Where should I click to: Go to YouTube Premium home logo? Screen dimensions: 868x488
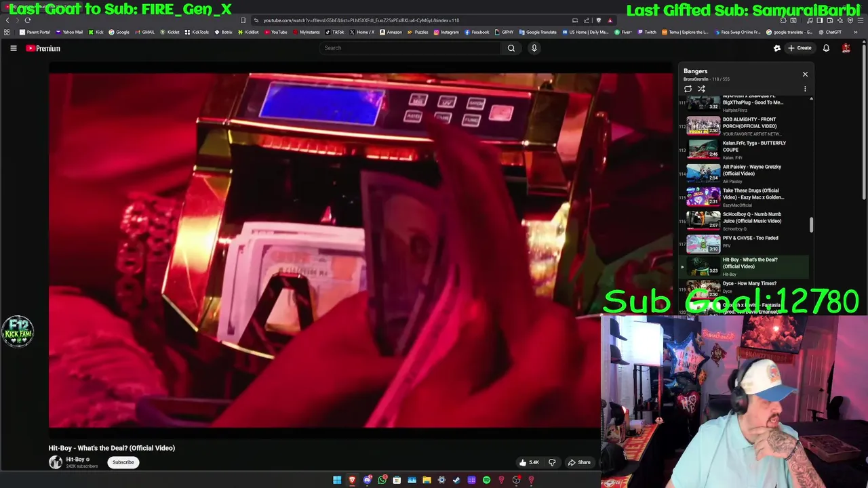click(43, 48)
